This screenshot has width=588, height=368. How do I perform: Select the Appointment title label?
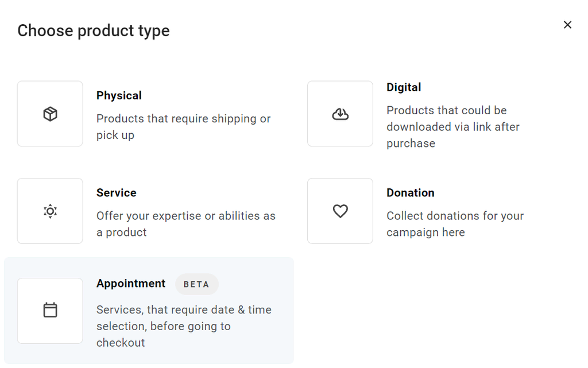131,284
